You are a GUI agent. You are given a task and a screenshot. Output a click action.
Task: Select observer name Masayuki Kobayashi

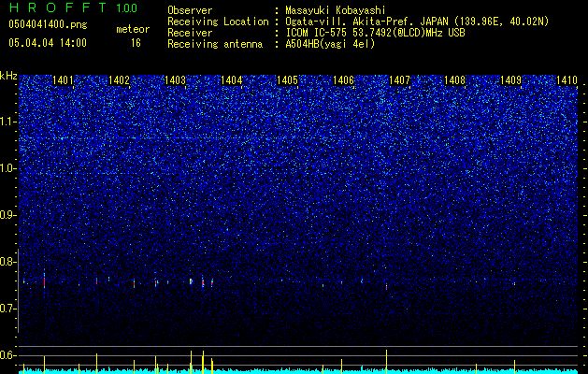pyautogui.click(x=336, y=10)
